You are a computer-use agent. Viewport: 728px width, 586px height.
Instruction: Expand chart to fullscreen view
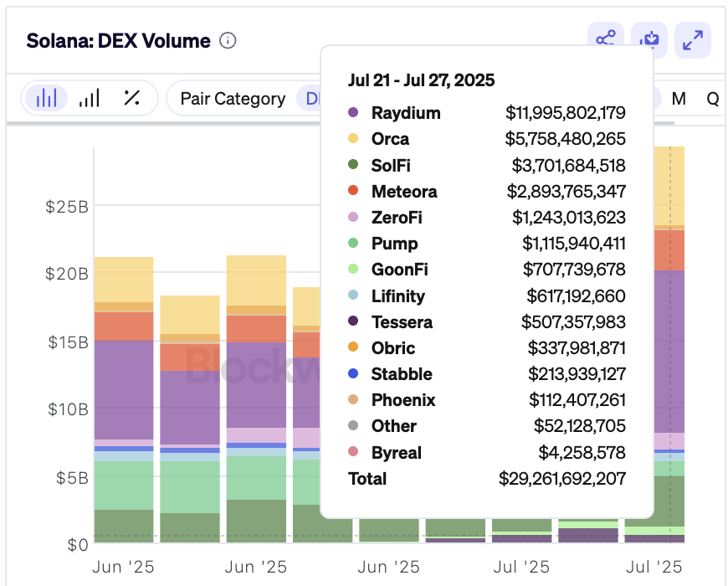693,40
